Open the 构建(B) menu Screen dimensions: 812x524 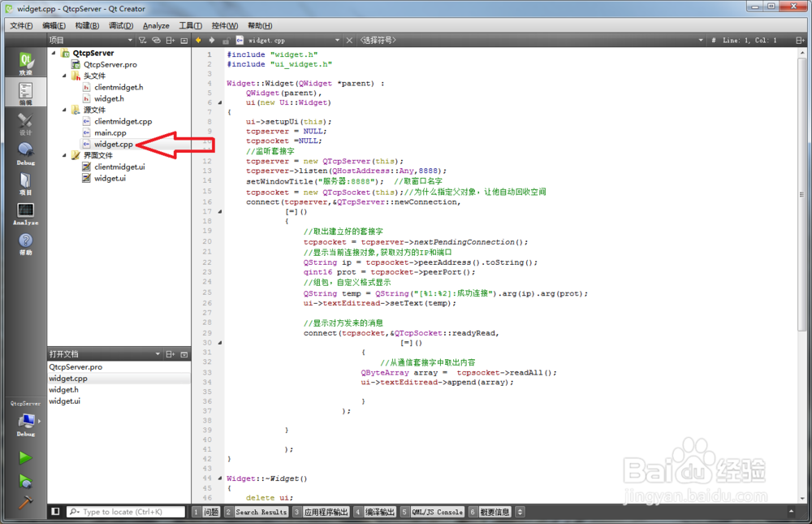tap(87, 25)
